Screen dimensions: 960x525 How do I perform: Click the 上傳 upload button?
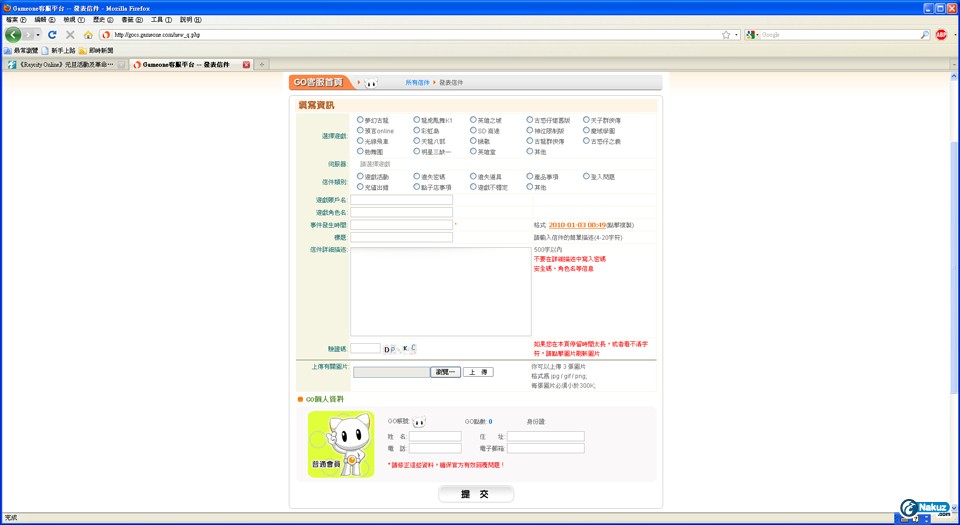click(478, 372)
